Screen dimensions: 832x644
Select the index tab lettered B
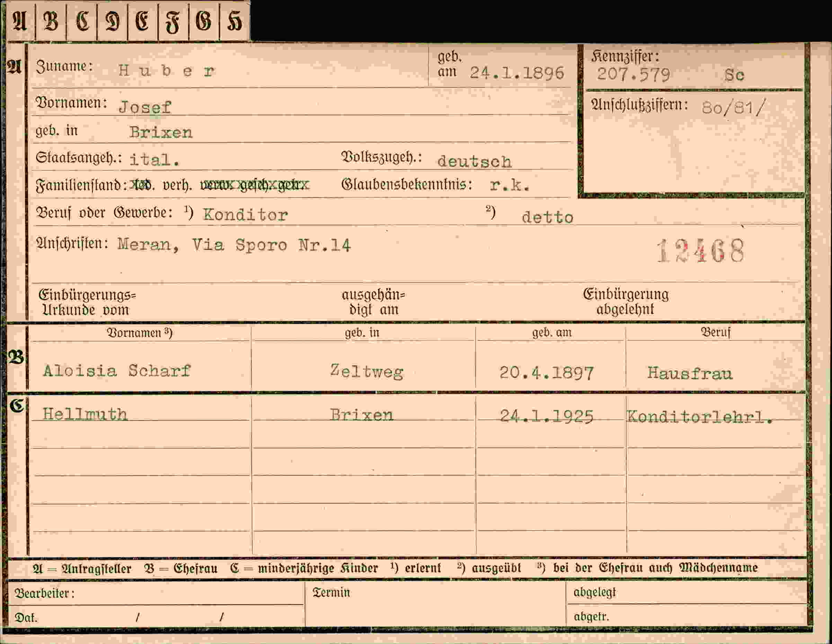tap(51, 21)
